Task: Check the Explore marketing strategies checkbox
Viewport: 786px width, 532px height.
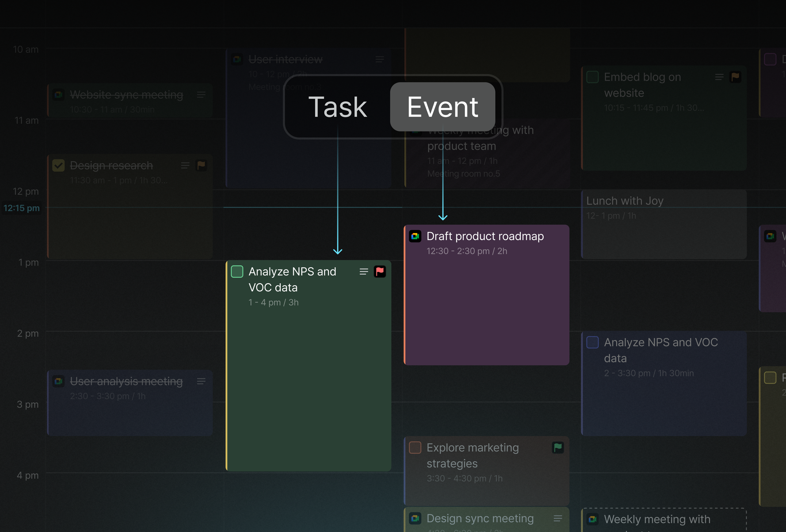Action: pos(415,448)
